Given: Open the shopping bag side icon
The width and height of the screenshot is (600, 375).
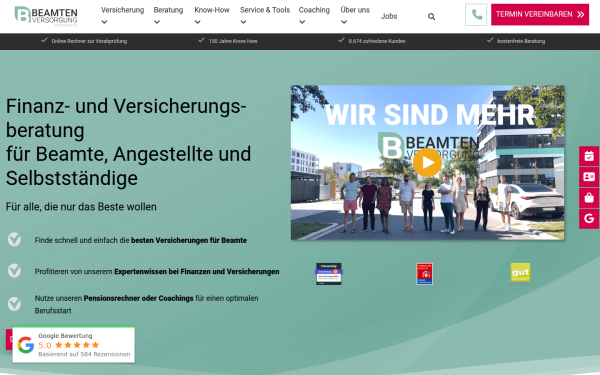Looking at the screenshot, I should 589,198.
